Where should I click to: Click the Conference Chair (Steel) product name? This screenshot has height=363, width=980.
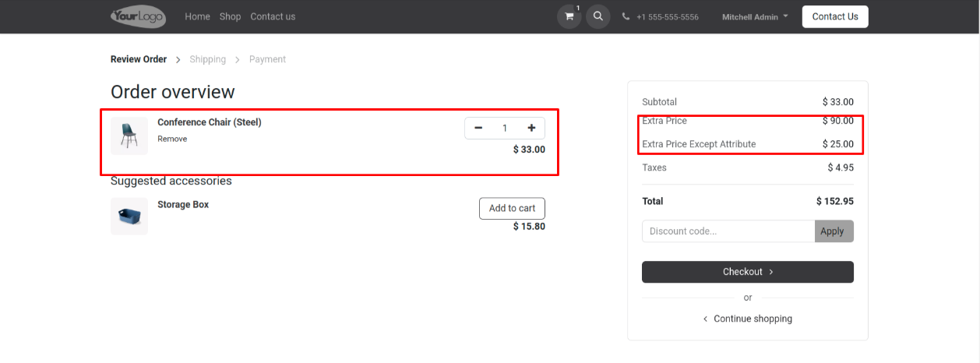pos(209,122)
